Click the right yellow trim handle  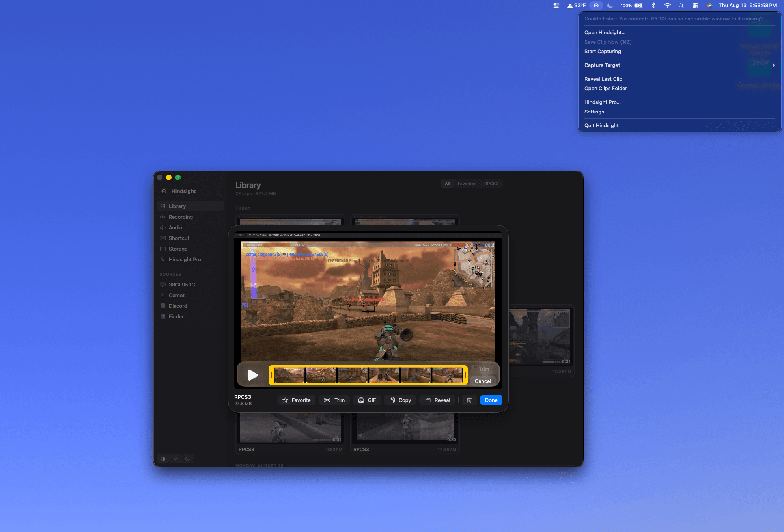[465, 375]
